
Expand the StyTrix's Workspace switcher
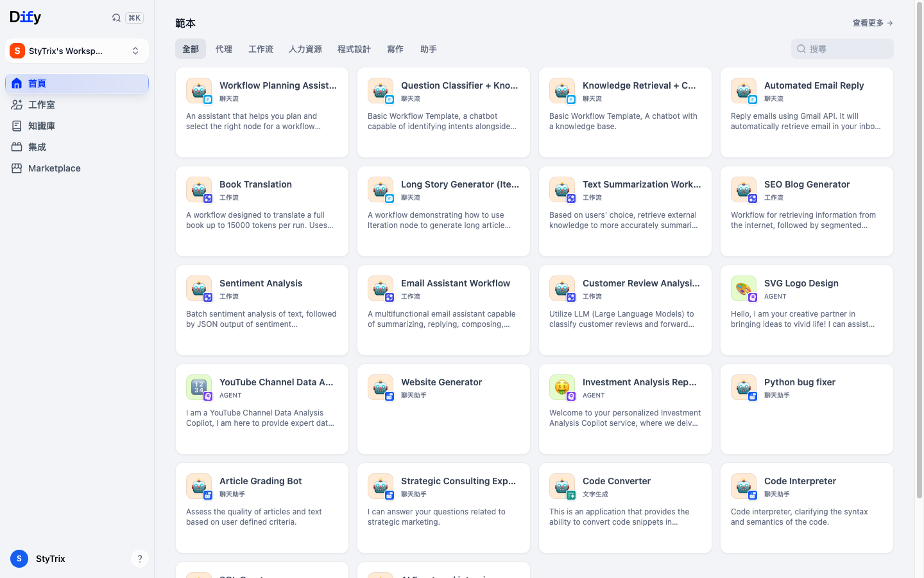tap(77, 51)
